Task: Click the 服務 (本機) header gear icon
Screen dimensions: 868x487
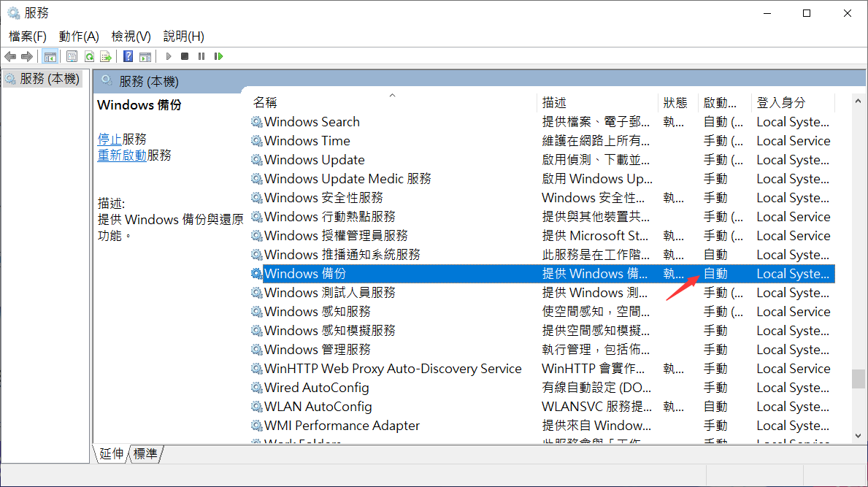Action: 107,81
